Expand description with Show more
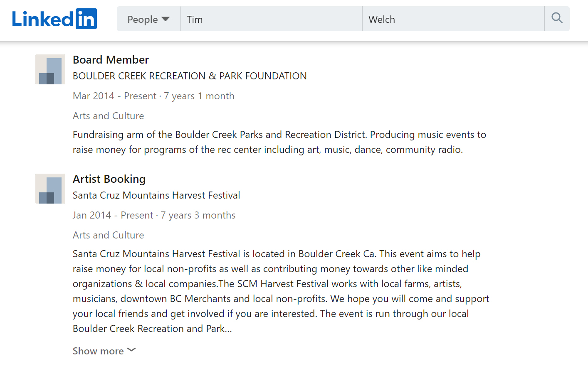This screenshot has height=376, width=588. 99,351
